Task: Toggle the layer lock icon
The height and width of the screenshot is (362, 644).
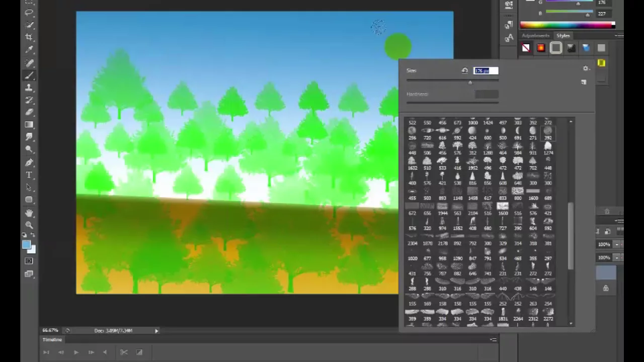Action: pos(606,288)
